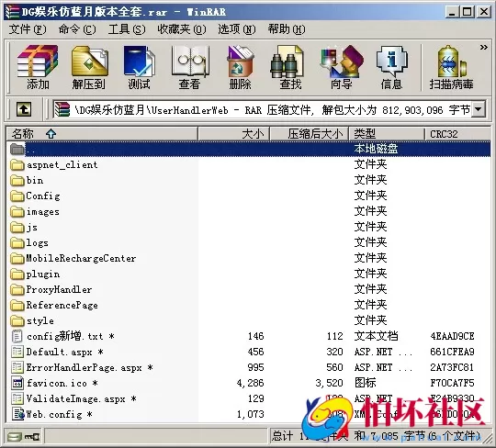Open the View (查看) toolbar tool
Viewport: 496px width, 448px height.
click(x=190, y=67)
